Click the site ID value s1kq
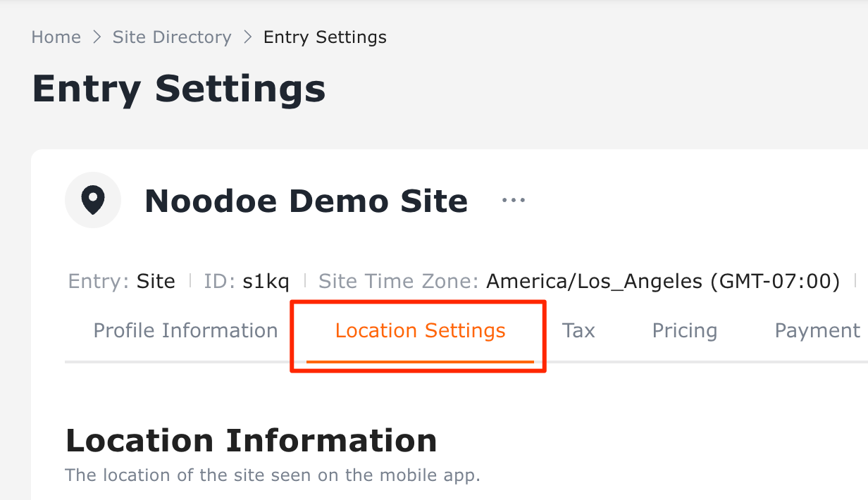The image size is (868, 500). [x=266, y=282]
